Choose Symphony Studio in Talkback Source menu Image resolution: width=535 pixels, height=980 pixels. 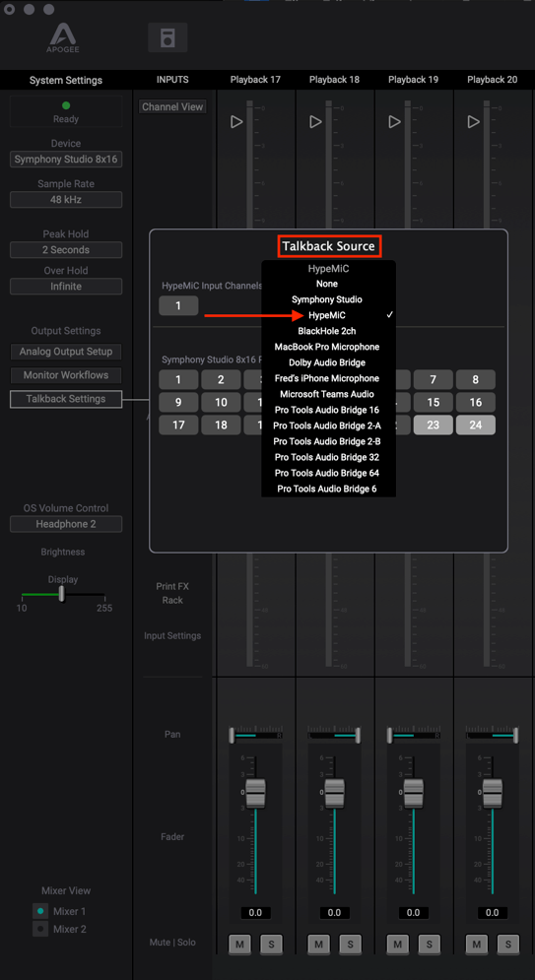tap(328, 299)
